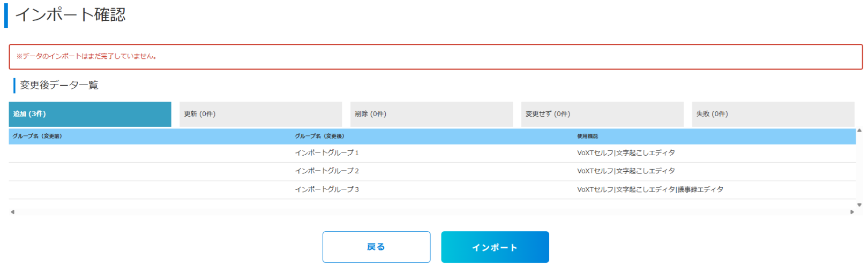Screen dimensions: 868x267
Task: Click the インポート button
Action: pyautogui.click(x=495, y=247)
